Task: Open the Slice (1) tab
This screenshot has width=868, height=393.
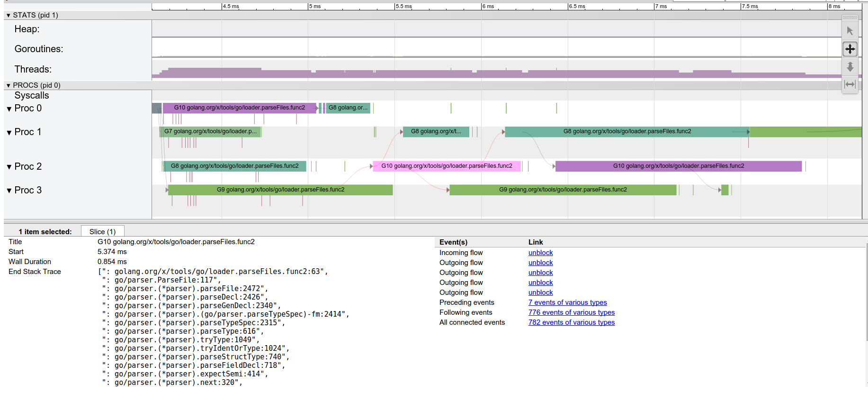Action: click(x=102, y=231)
